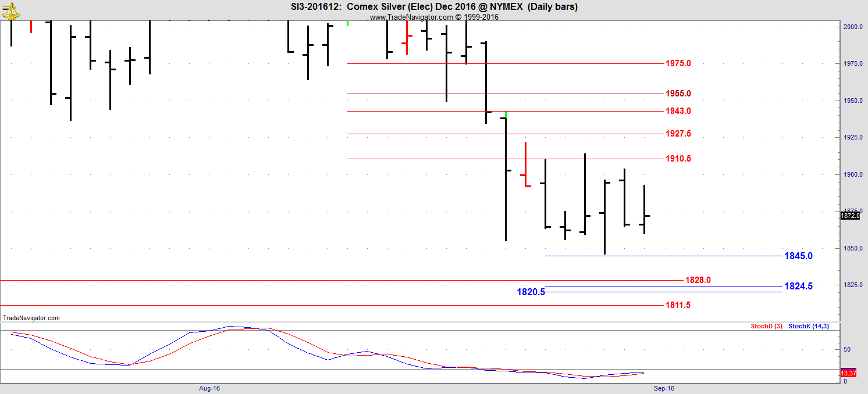868x394 pixels.
Task: Select the StochD (3) indicator legend
Action: pyautogui.click(x=766, y=327)
